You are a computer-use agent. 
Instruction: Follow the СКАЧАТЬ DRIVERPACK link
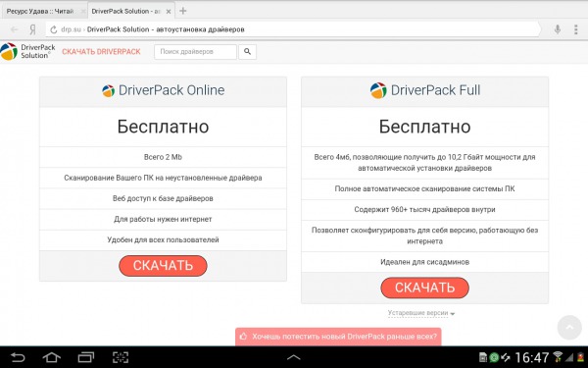pos(101,52)
